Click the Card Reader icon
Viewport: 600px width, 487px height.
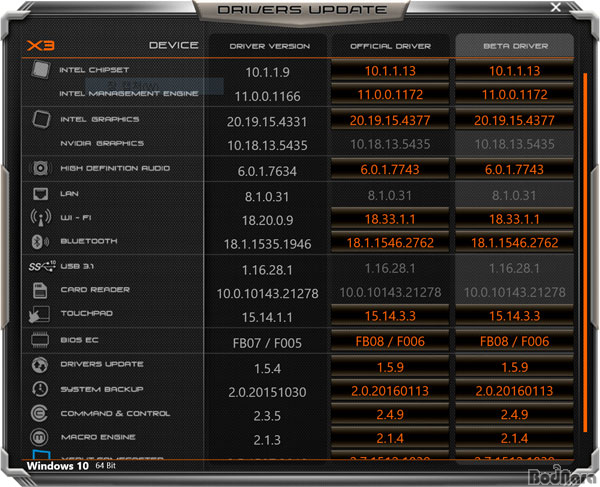40,290
